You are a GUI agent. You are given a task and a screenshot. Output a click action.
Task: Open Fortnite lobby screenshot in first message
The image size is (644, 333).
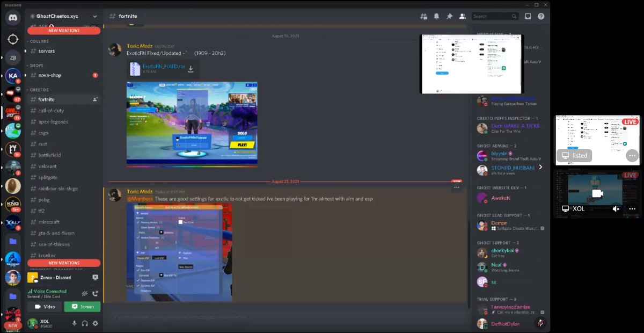coord(192,124)
